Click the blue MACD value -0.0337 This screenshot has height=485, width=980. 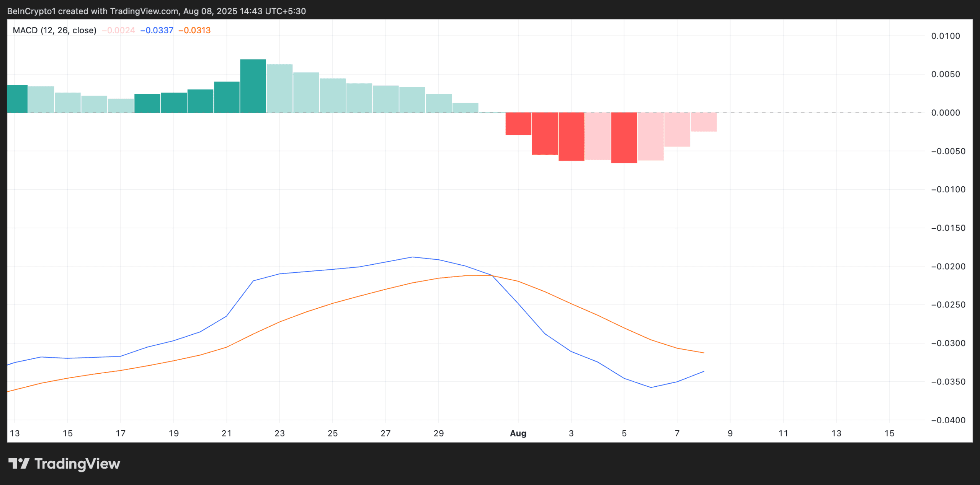[157, 30]
